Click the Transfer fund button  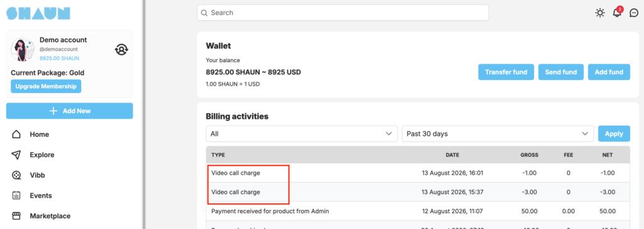(506, 72)
